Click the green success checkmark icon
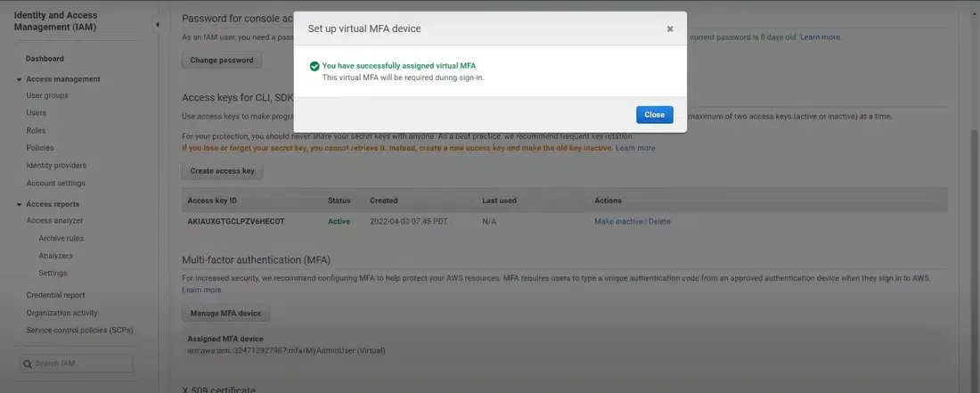 [314, 66]
